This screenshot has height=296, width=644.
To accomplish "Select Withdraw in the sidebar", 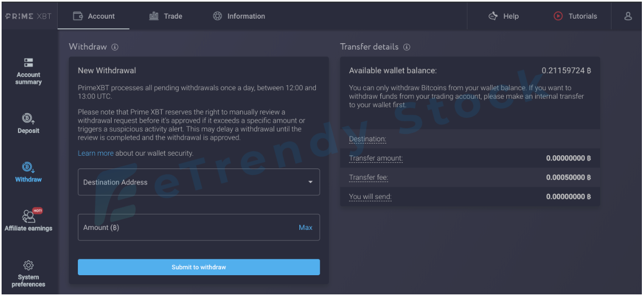I will coord(28,172).
